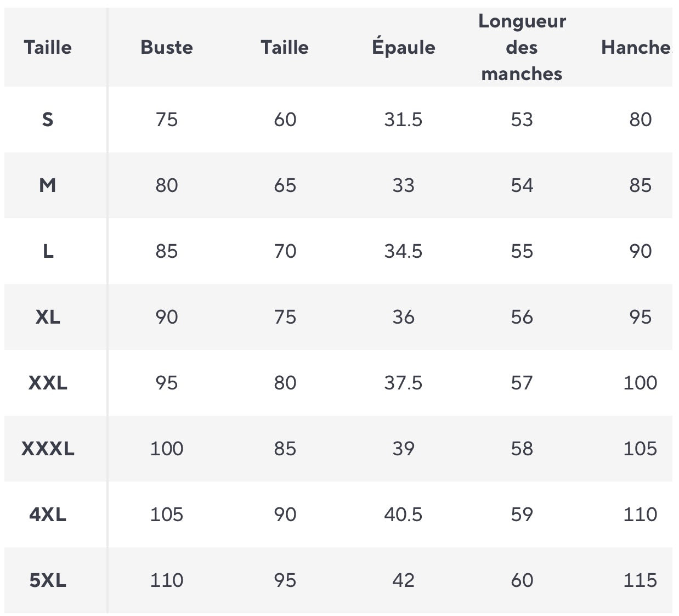The height and width of the screenshot is (616, 679).
Task: Click the 53 sleeve length for S
Action: (522, 119)
